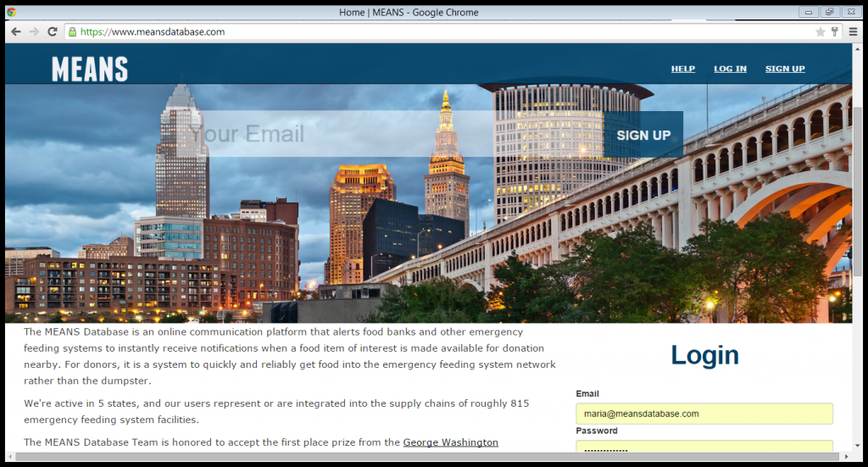Open the Chrome hamburger menu

853,32
